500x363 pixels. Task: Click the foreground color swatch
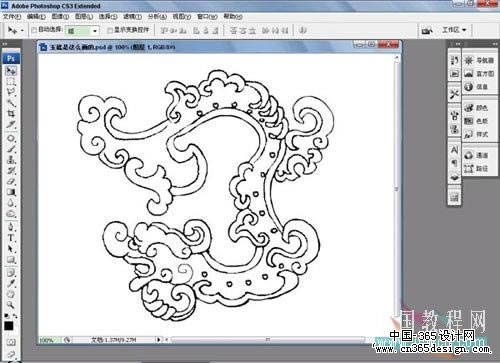[x=8, y=326]
